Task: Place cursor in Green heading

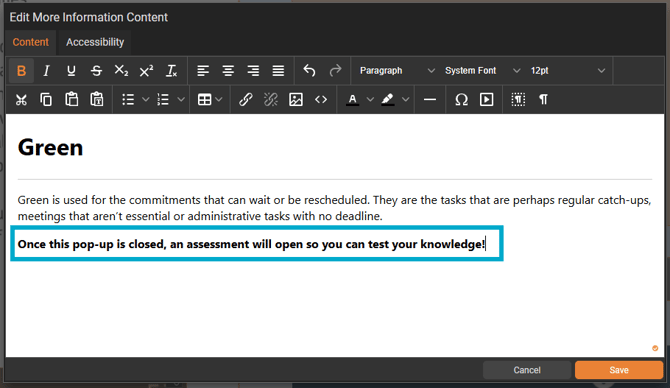Action: [50, 147]
